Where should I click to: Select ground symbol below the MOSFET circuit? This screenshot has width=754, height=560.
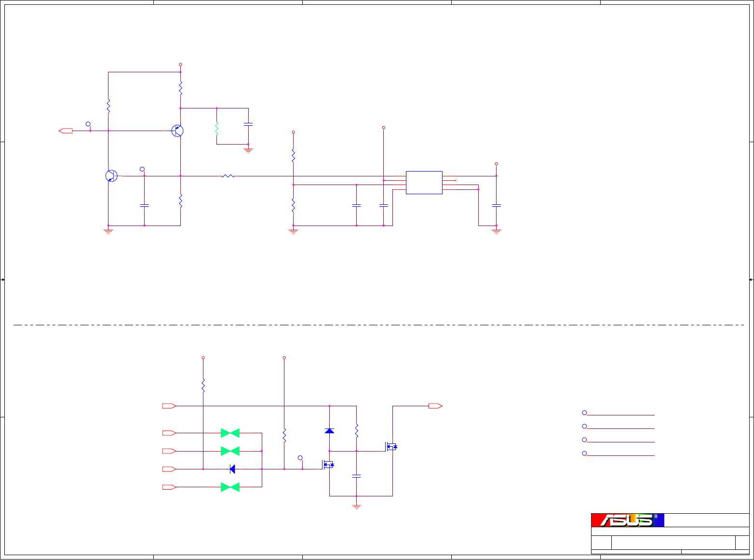click(356, 507)
